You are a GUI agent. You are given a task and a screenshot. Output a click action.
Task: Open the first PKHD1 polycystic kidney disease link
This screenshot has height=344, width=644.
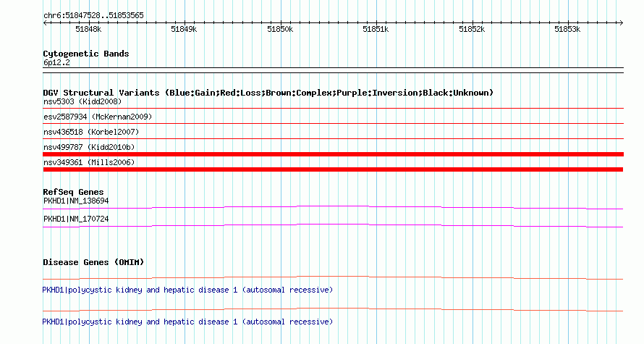coord(187,290)
